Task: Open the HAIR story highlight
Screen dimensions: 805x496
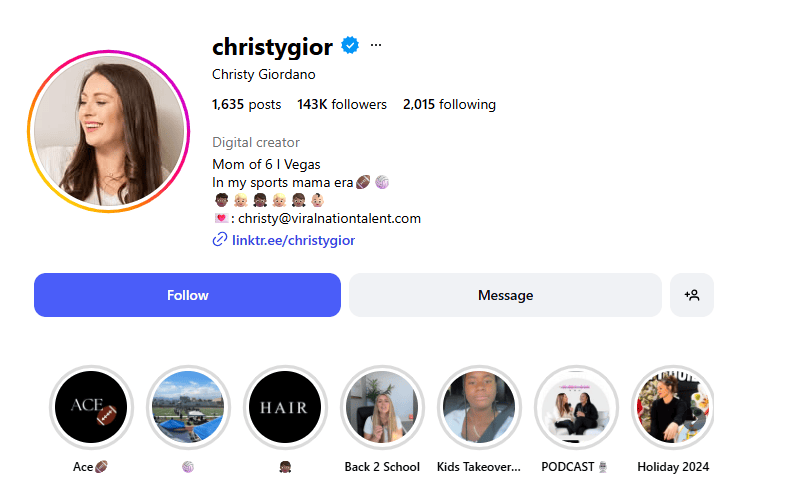Action: pos(285,407)
